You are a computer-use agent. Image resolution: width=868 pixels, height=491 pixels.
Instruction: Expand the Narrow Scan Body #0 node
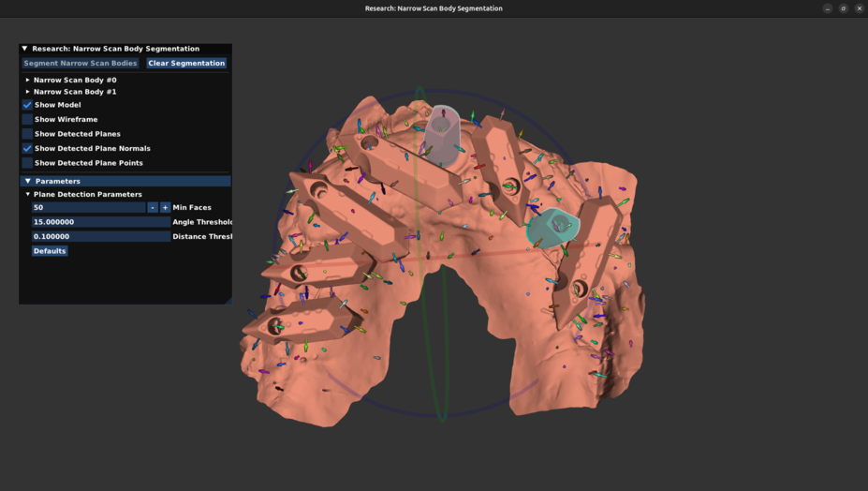[x=28, y=81]
